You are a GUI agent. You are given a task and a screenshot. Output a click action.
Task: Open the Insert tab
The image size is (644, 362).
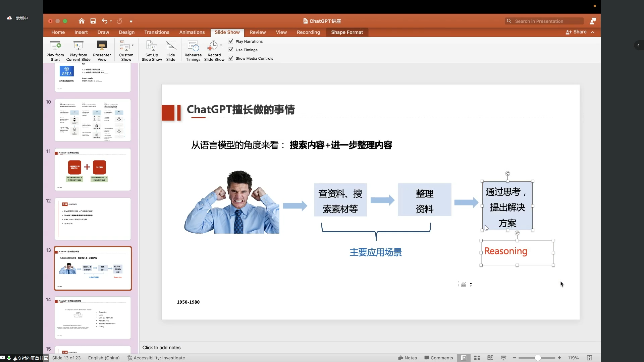pyautogui.click(x=81, y=32)
